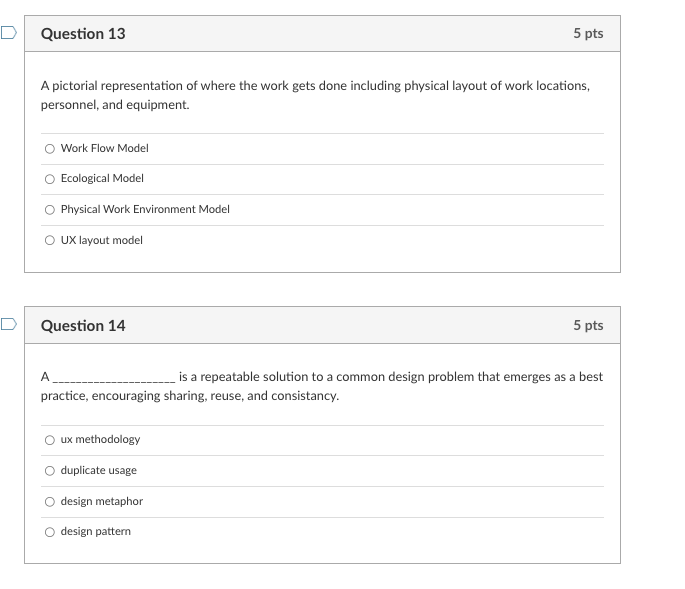Click the Question 13 heading
The width and height of the screenshot is (685, 589).
coord(83,34)
